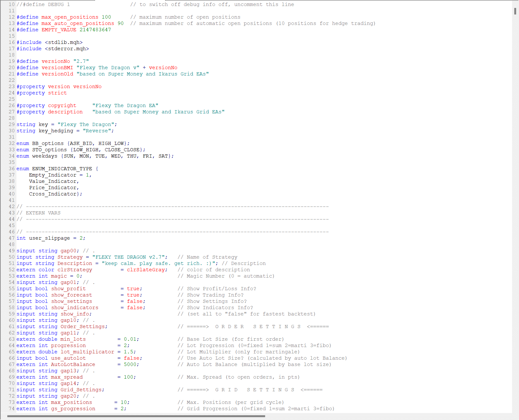Click the true value of show_profit
This screenshot has height=420, width=519.
(x=133, y=289)
